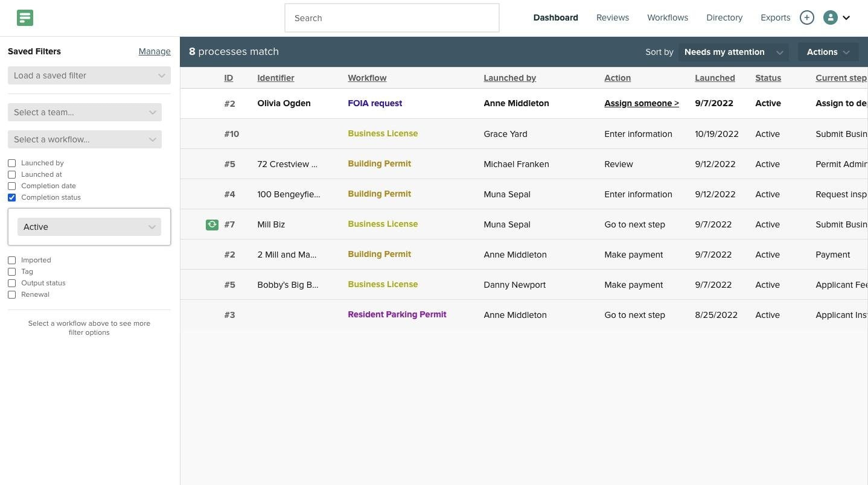Open the Needs my attention sort dropdown
The height and width of the screenshot is (485, 868).
click(733, 52)
